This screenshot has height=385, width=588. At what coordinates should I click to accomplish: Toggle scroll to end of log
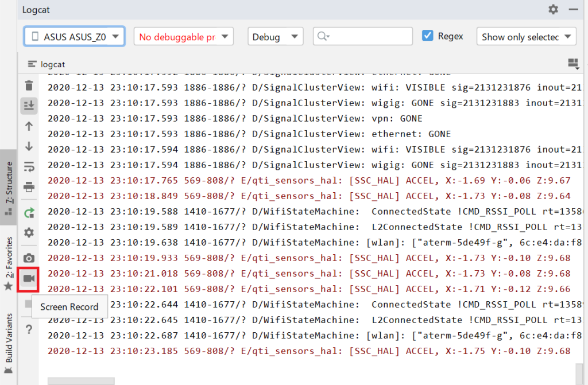[x=29, y=106]
